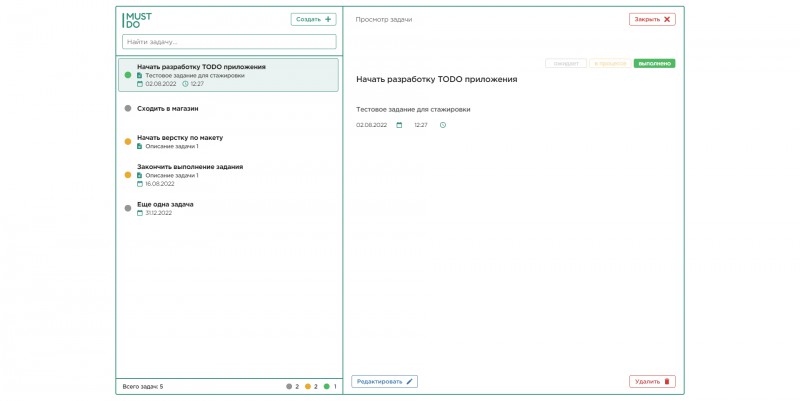The width and height of the screenshot is (800, 401).
Task: Click calendar icon beside 16.08.2022
Action: tap(140, 184)
